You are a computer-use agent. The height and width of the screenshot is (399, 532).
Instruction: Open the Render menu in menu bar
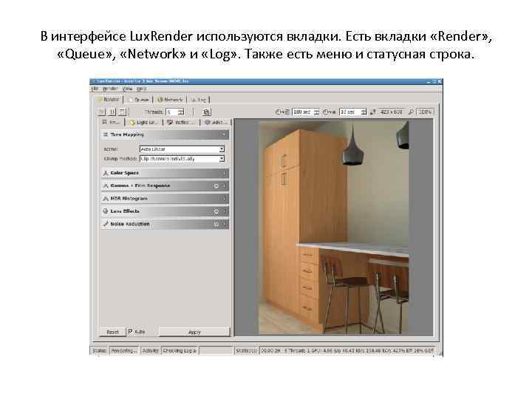110,89
